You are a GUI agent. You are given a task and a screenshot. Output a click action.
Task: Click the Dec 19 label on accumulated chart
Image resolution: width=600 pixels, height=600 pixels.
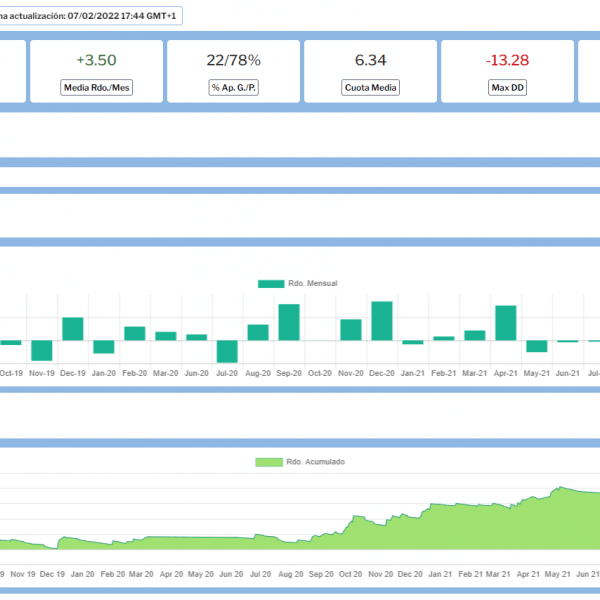point(52,574)
